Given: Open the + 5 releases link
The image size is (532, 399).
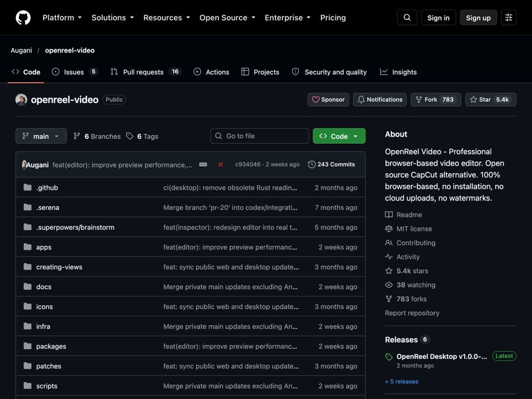Looking at the screenshot, I should (401, 381).
